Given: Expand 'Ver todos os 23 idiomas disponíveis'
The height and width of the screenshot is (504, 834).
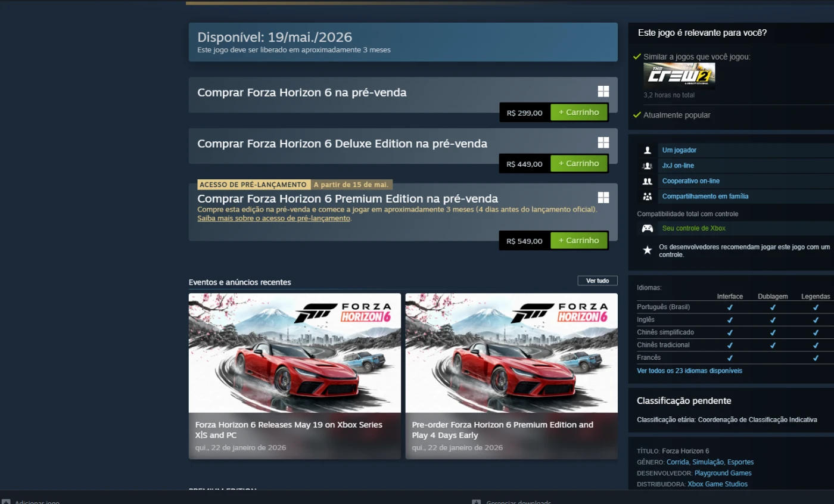Looking at the screenshot, I should pos(689,371).
